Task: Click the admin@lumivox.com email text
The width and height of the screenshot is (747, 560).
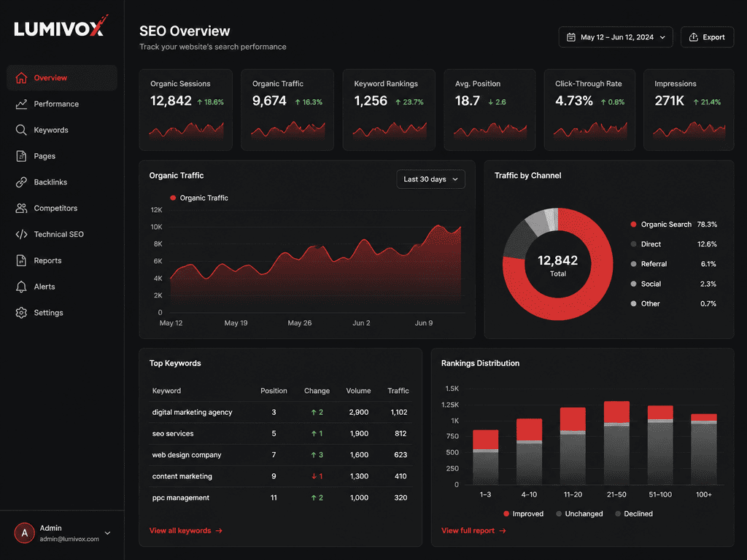Action: click(x=69, y=539)
